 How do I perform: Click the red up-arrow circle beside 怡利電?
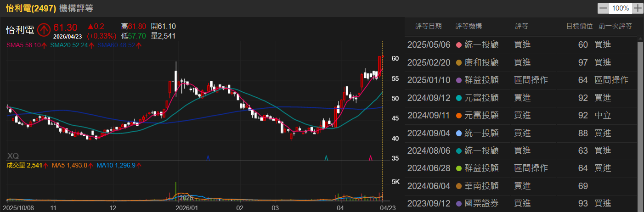(44, 30)
